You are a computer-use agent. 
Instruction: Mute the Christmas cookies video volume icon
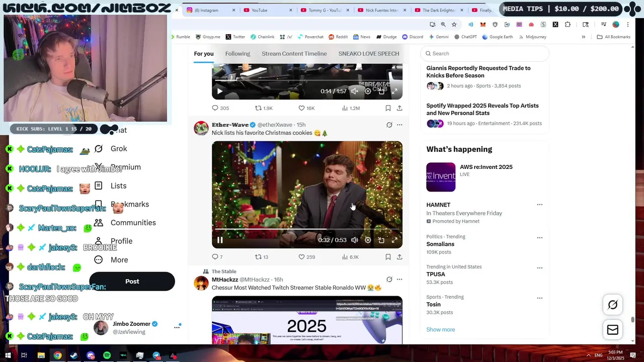click(x=355, y=240)
